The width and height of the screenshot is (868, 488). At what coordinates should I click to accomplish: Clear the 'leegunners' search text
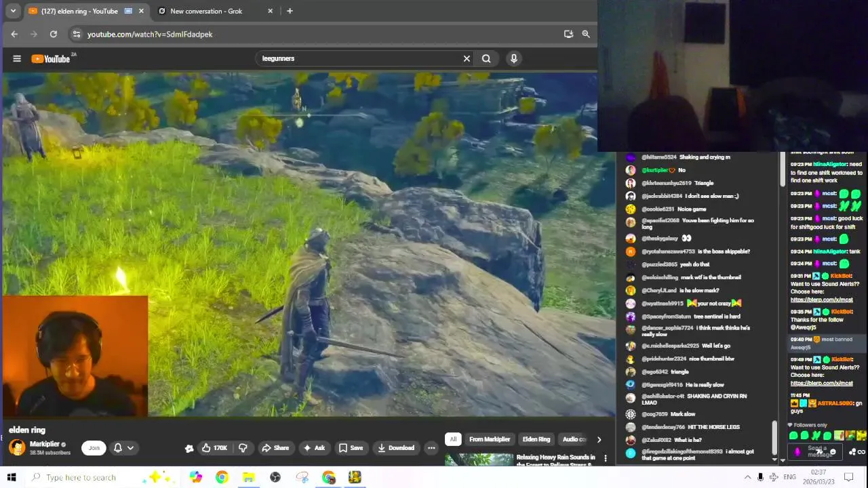click(467, 59)
